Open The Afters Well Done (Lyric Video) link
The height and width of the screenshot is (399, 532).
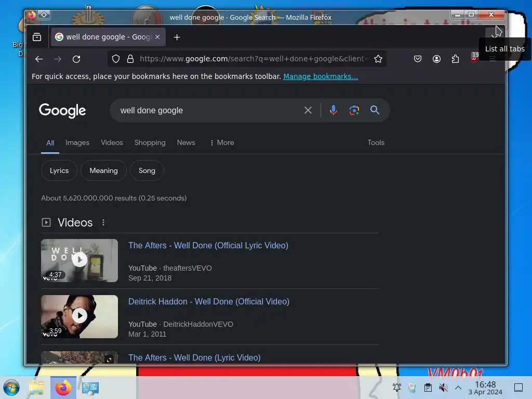pos(194,357)
